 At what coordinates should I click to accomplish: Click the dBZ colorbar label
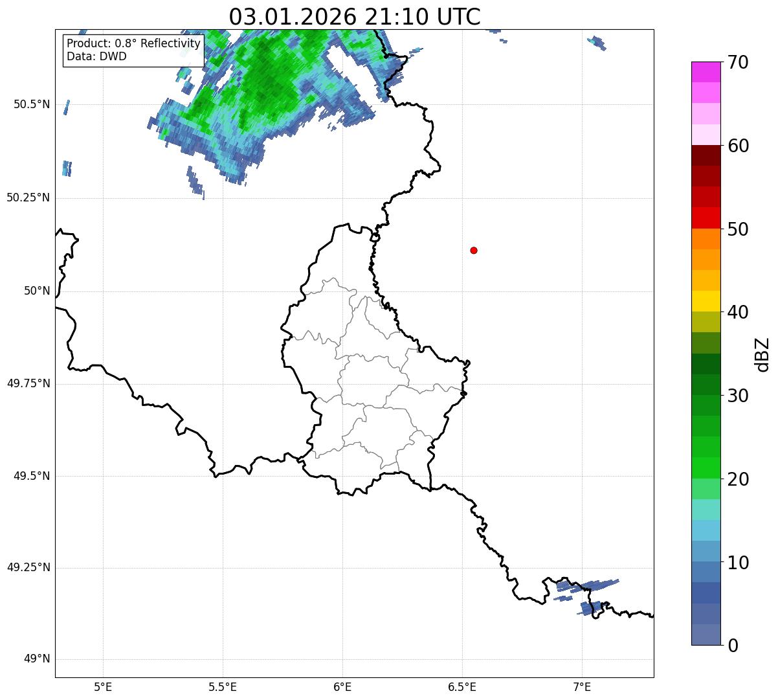(x=762, y=354)
